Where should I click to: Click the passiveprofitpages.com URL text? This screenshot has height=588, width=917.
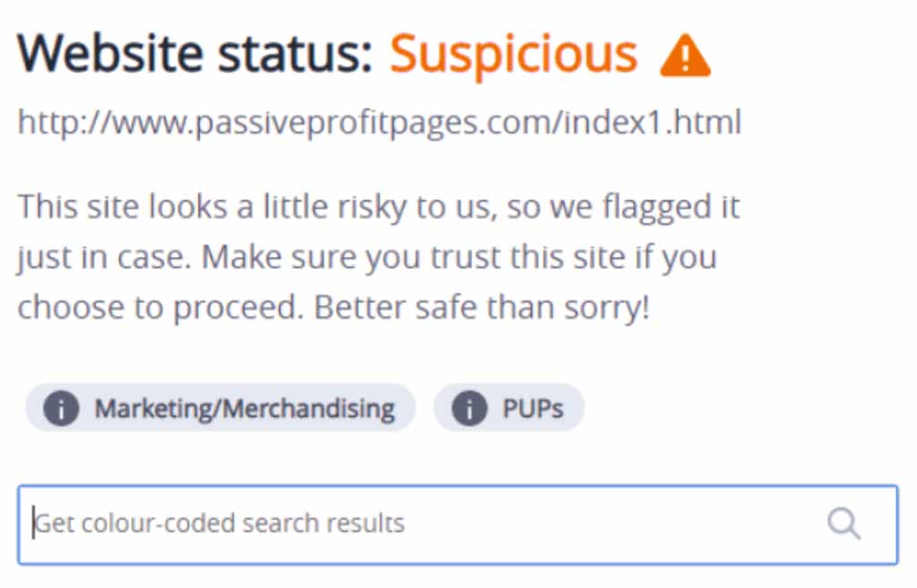[380, 123]
